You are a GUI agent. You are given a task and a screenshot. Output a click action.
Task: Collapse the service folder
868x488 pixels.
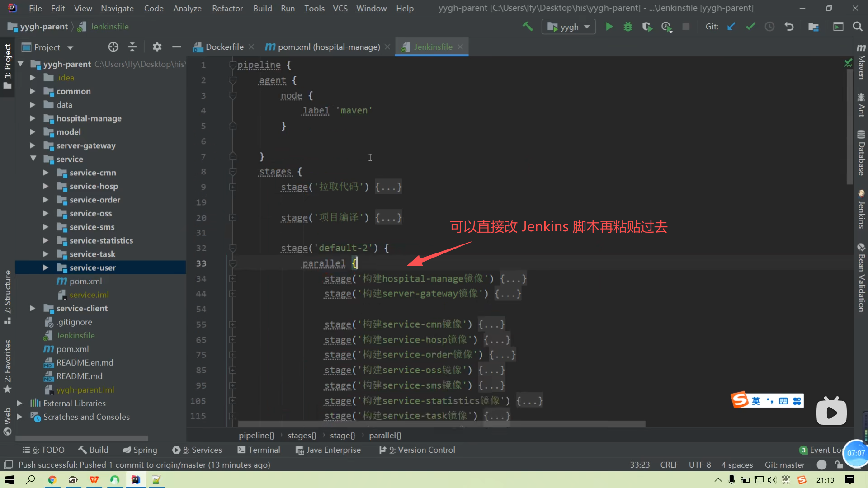click(x=33, y=159)
